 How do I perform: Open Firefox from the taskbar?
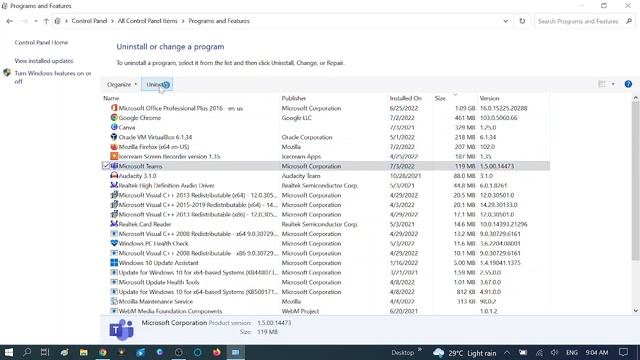[216, 352]
